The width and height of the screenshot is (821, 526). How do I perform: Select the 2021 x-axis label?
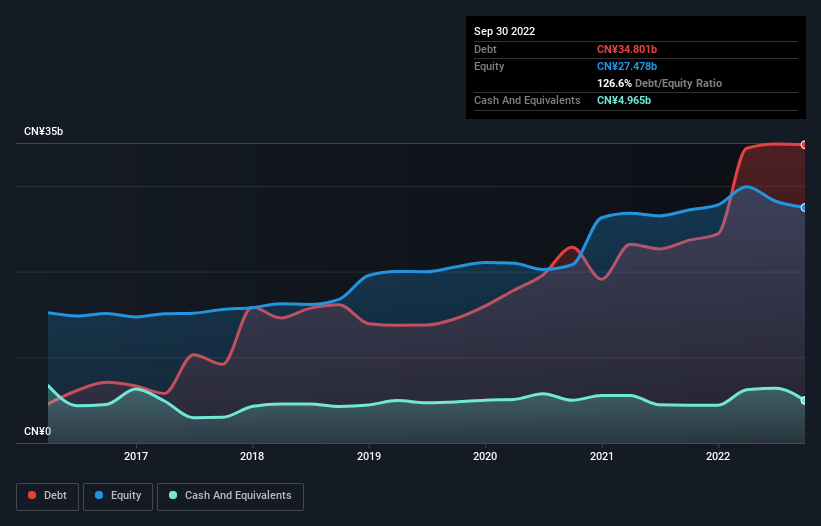pyautogui.click(x=602, y=456)
